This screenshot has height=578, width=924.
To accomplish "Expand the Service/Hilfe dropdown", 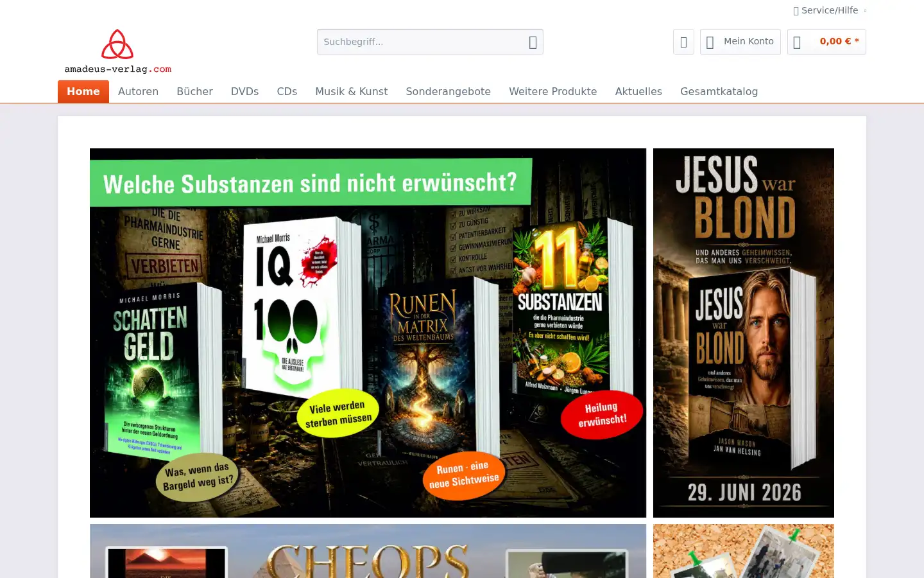I will pyautogui.click(x=830, y=10).
